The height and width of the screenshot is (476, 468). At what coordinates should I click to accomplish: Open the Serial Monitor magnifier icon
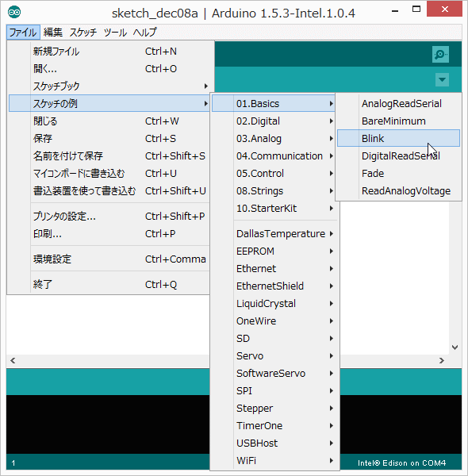[x=440, y=55]
